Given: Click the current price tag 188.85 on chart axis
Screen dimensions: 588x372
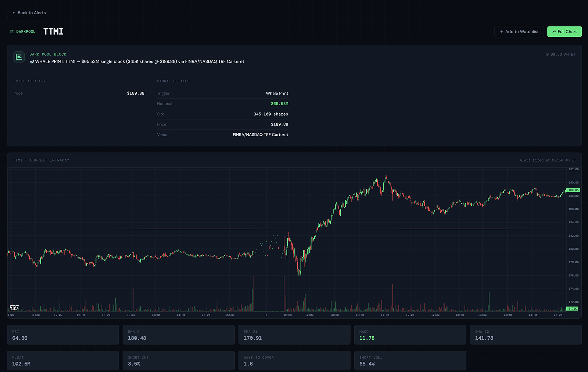Looking at the screenshot, I should [573, 190].
